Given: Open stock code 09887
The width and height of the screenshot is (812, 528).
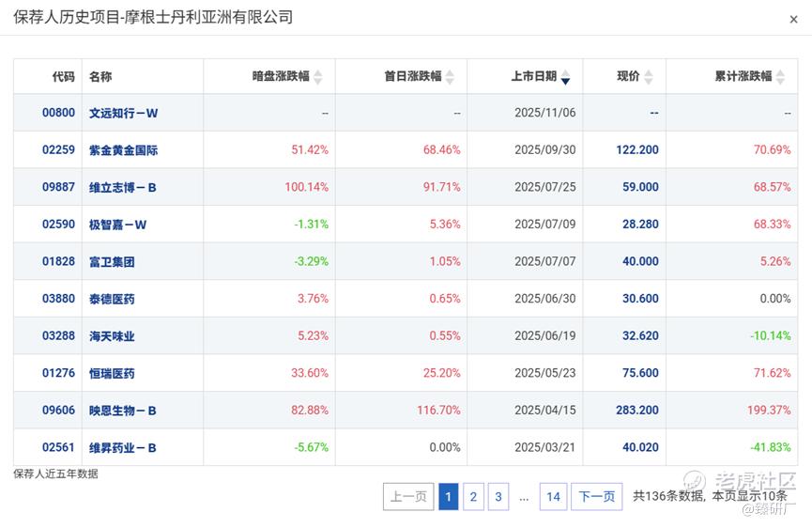Looking at the screenshot, I should [58, 187].
